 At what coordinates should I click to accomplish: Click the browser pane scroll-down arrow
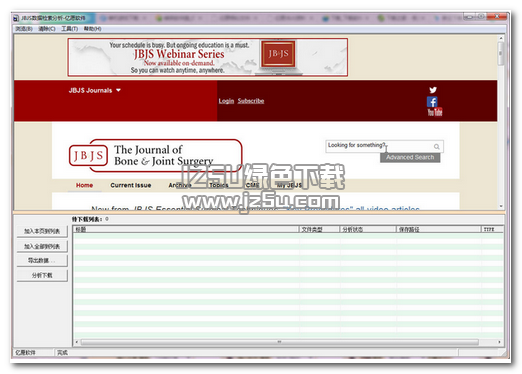(x=501, y=207)
